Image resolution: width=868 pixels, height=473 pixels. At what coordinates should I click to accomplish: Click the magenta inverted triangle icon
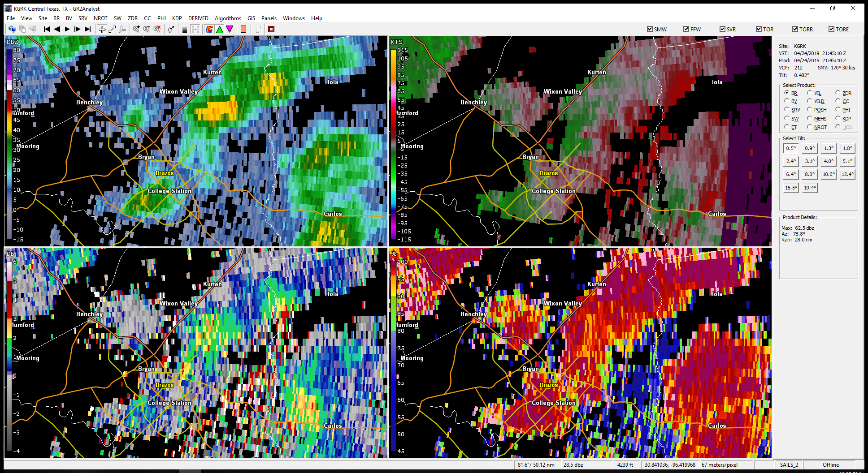[x=230, y=29]
